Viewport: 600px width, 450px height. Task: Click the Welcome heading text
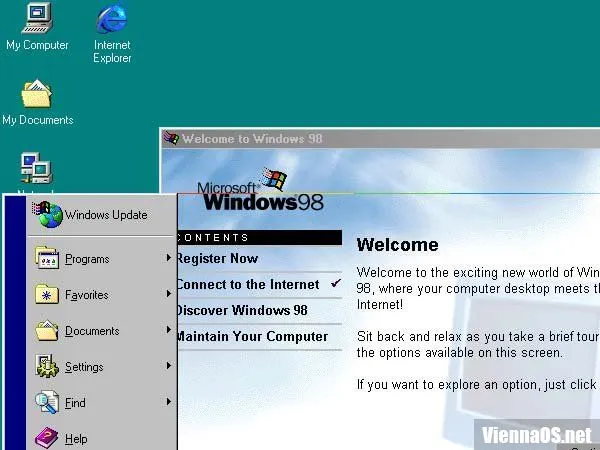(397, 245)
